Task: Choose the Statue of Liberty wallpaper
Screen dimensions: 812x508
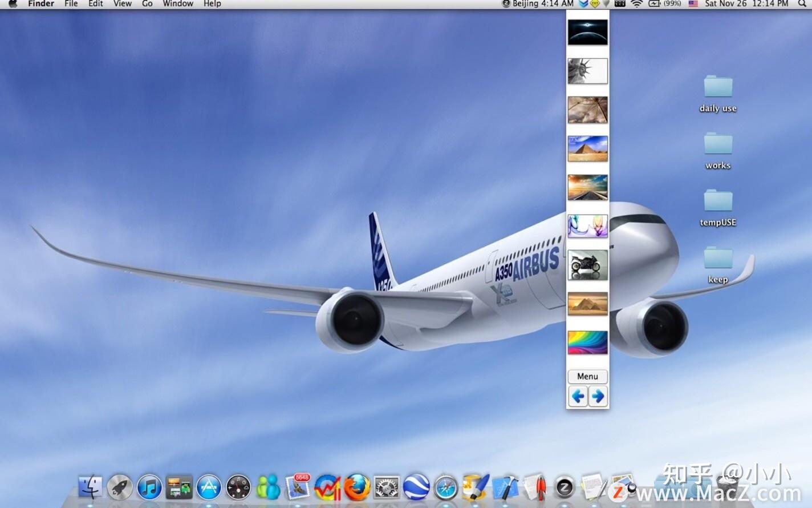Action: tap(587, 71)
